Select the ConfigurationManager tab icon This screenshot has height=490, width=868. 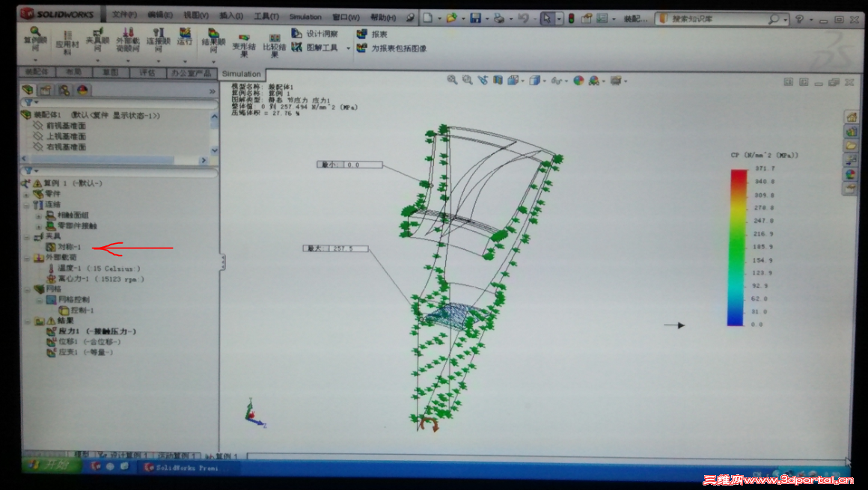[64, 90]
